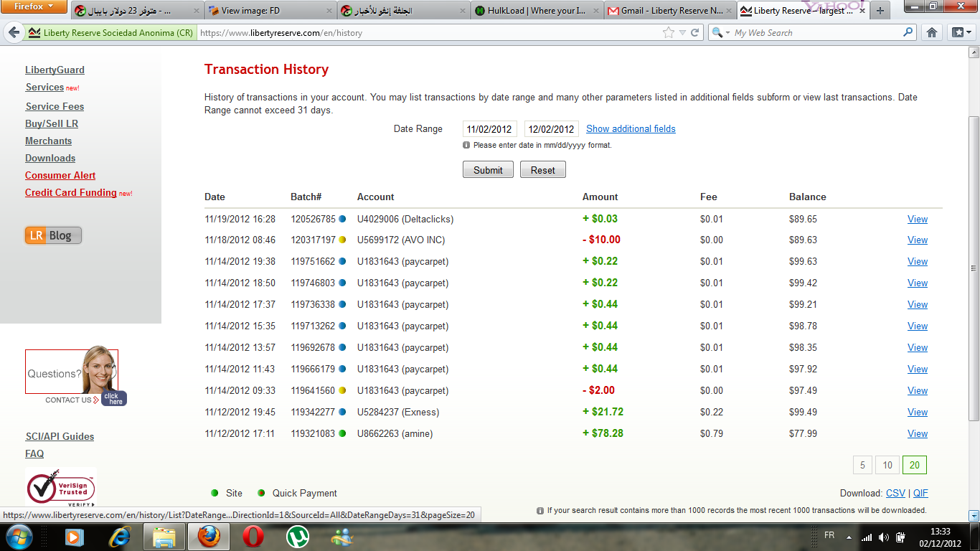
Task: Switch to the Gmail Liberty Reserve tab
Action: click(669, 11)
